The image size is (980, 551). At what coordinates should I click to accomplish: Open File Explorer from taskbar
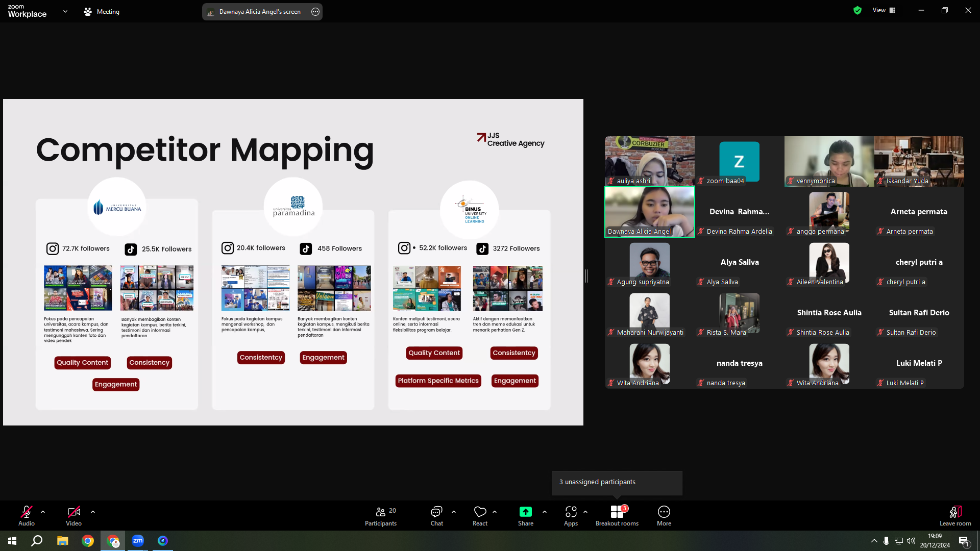(62, 541)
